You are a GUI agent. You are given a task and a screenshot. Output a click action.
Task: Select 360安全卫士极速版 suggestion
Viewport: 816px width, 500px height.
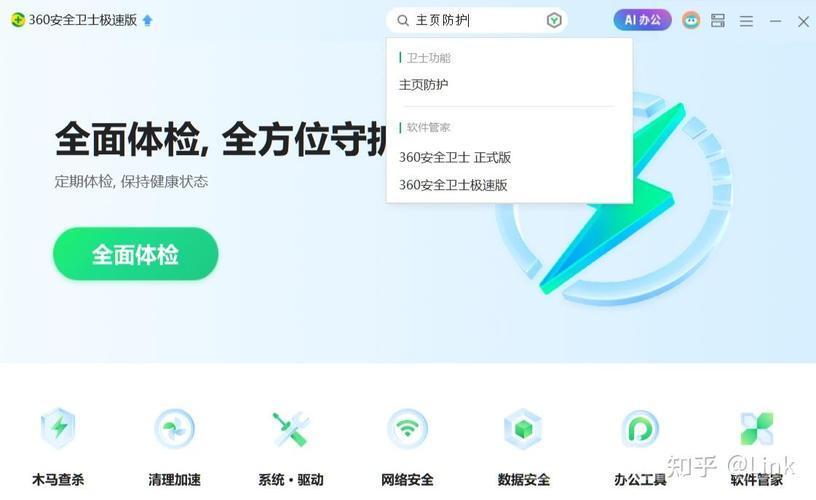tap(453, 185)
